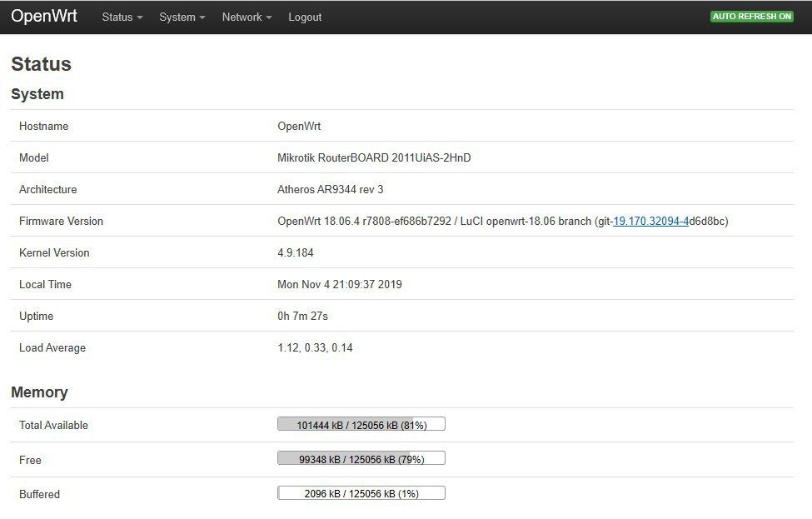Select the Atheros AR9344 rev 3 text
The height and width of the screenshot is (519, 812).
[331, 190]
